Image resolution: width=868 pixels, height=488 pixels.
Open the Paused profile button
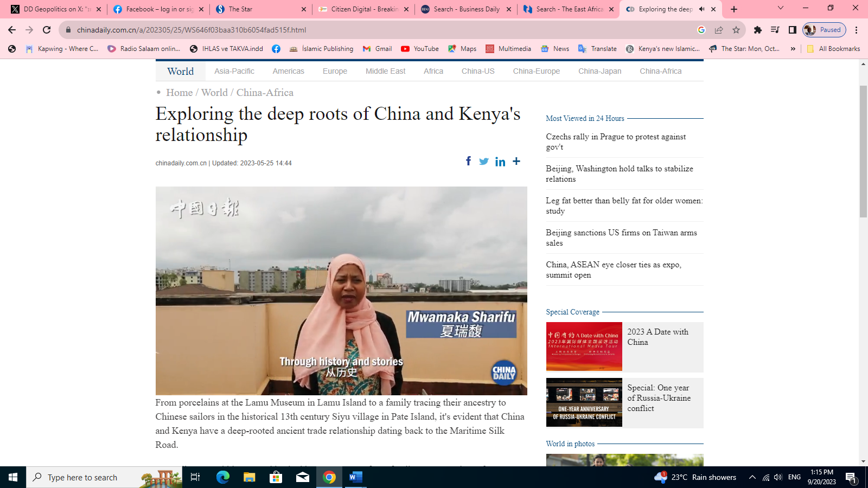click(x=824, y=30)
